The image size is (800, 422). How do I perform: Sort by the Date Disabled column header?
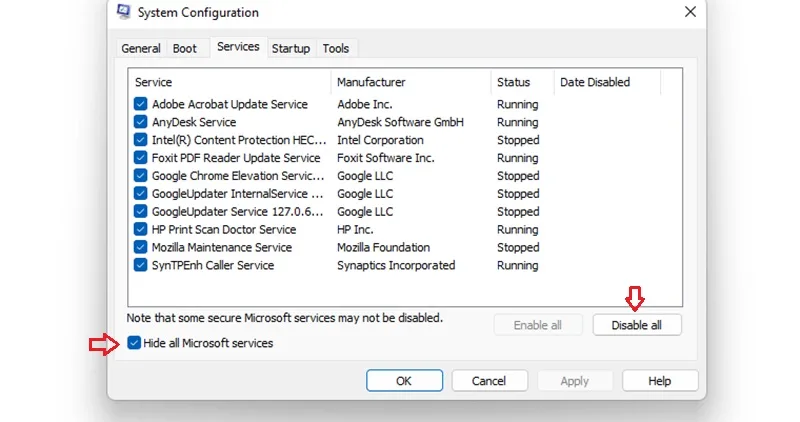click(608, 82)
